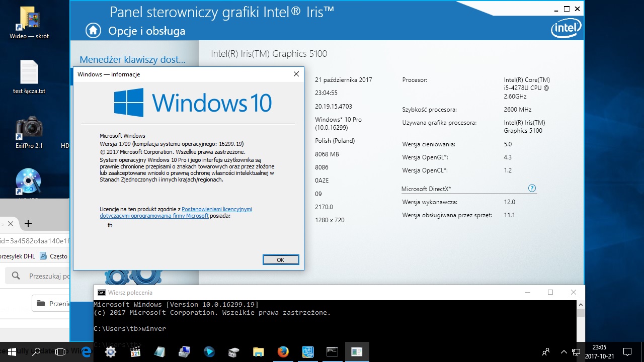Click the 2600 MHz value
Screen dimensions: 644x362
[518, 110]
